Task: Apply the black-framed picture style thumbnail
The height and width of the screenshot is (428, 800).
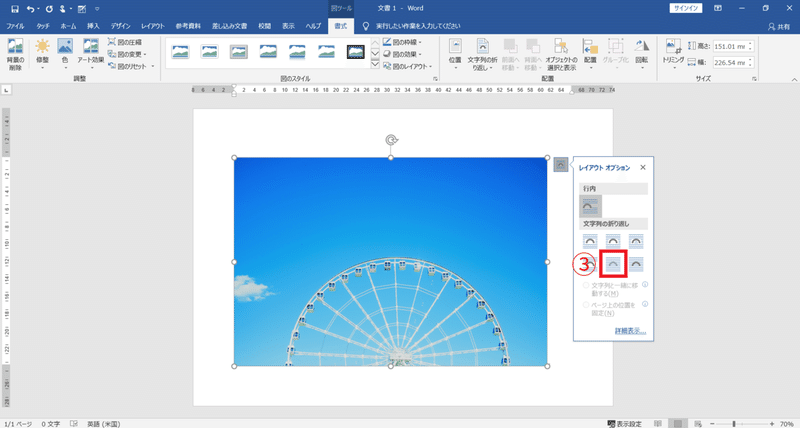Action: (356, 52)
